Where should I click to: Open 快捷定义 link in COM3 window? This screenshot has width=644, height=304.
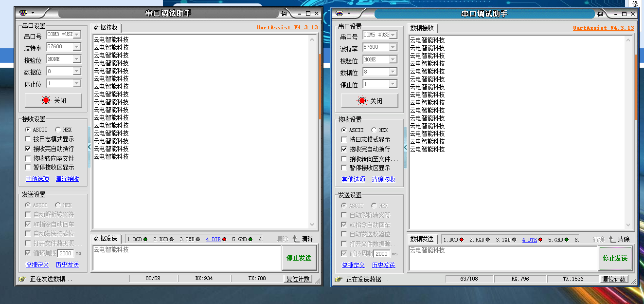point(37,265)
